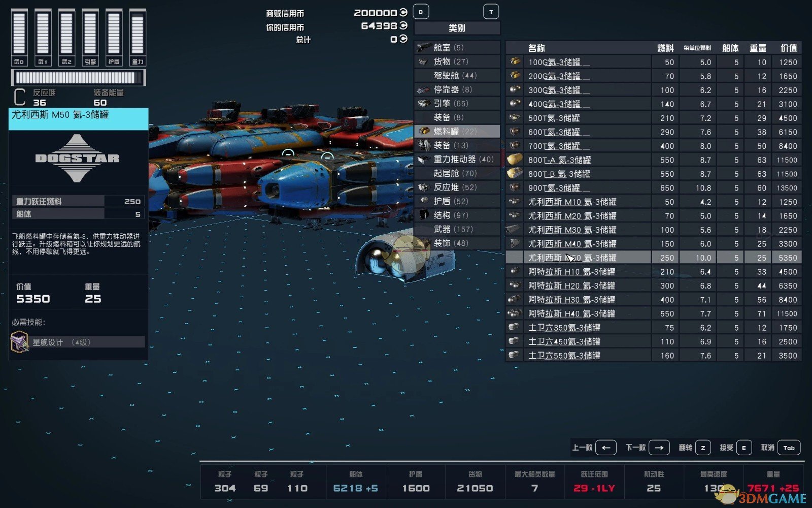Image resolution: width=812 pixels, height=508 pixels.
Task: Open the 装备 (8) category
Action: [x=457, y=117]
